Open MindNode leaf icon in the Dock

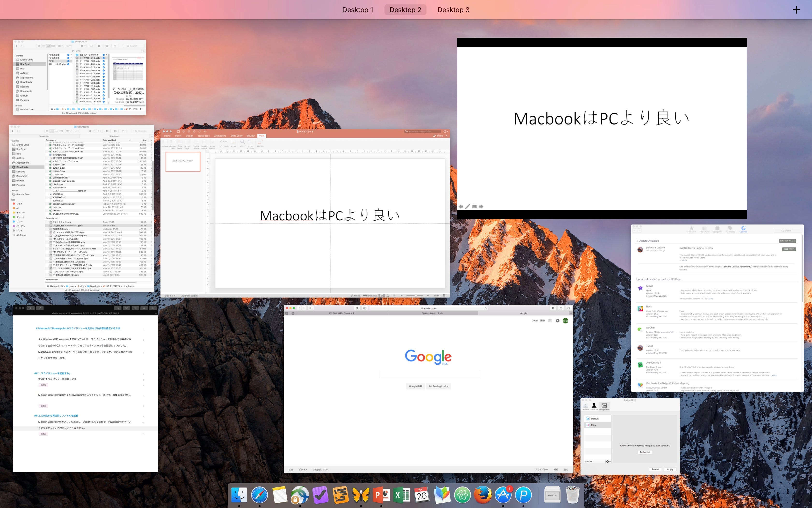point(442,494)
